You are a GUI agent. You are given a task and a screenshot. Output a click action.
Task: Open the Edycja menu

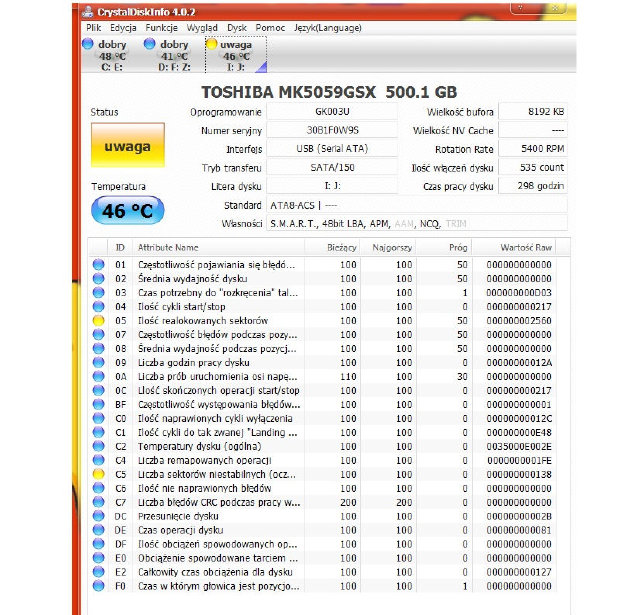tap(123, 28)
